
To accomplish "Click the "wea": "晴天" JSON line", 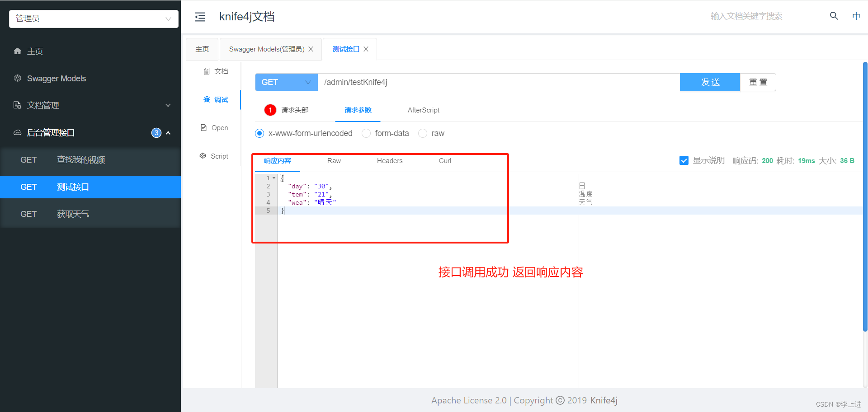I will pyautogui.click(x=312, y=202).
